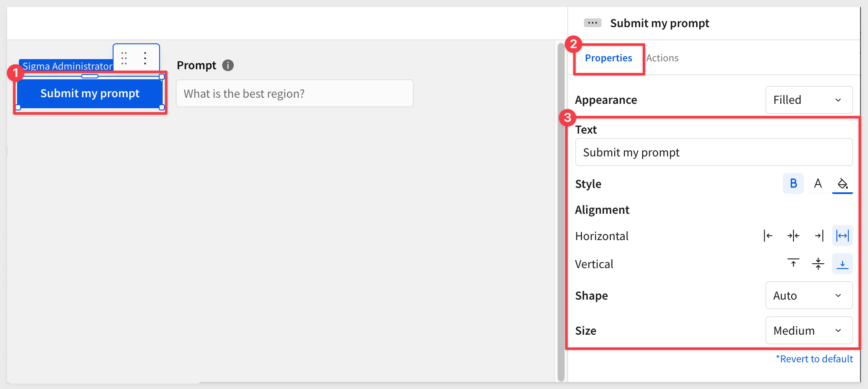Click the ellipsis icon beside panel title
The image size is (868, 389).
click(593, 23)
